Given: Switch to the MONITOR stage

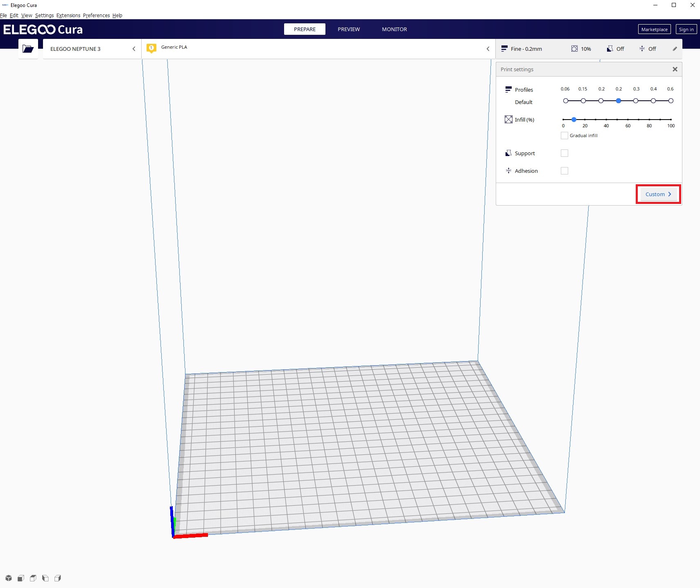Looking at the screenshot, I should tap(394, 29).
